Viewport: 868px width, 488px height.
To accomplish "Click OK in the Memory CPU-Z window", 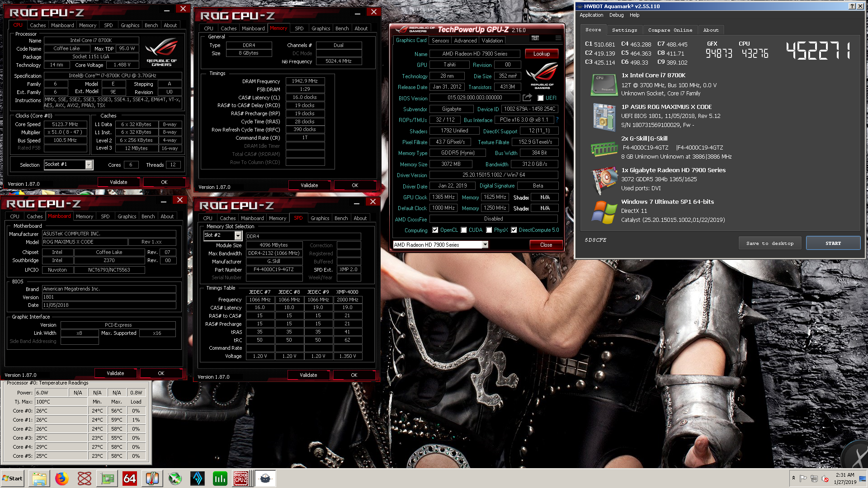I will click(355, 185).
